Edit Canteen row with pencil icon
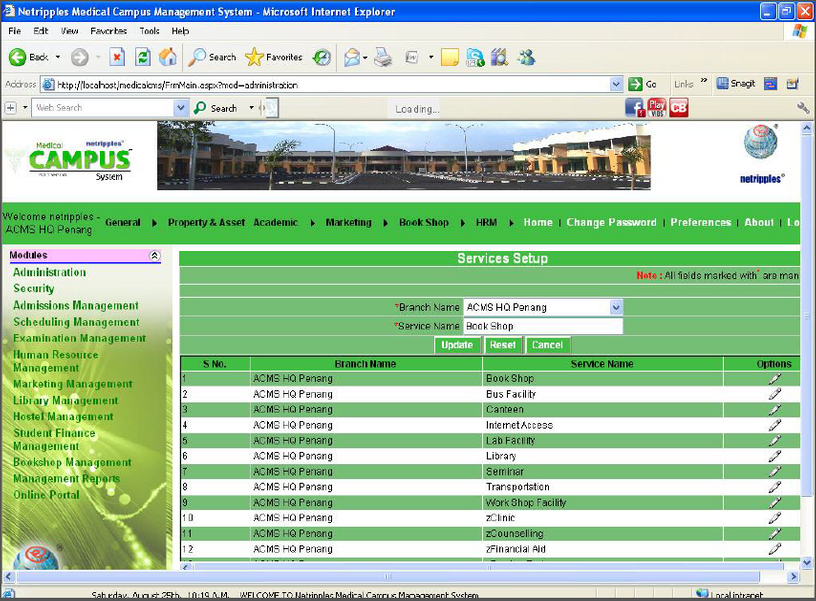The image size is (816, 601). pos(774,410)
